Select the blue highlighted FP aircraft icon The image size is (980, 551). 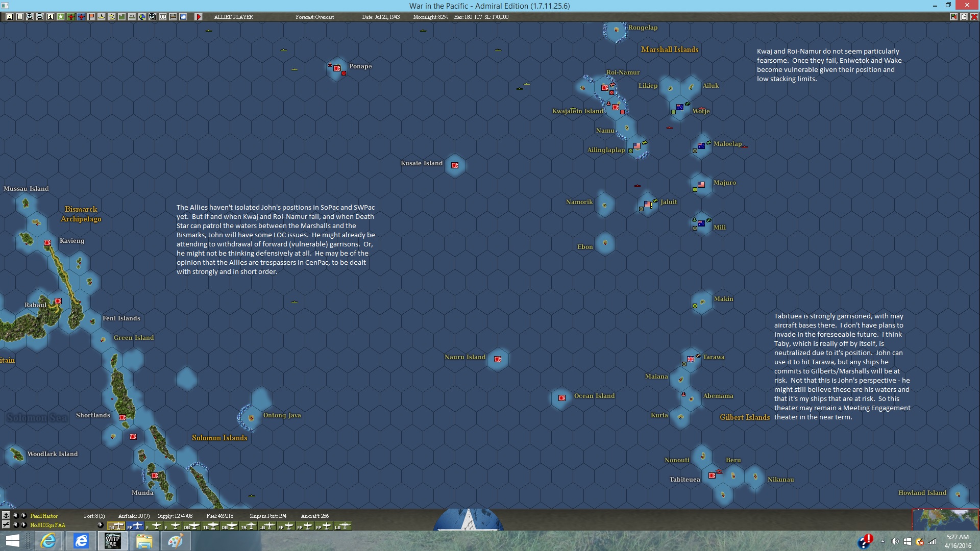(x=135, y=526)
